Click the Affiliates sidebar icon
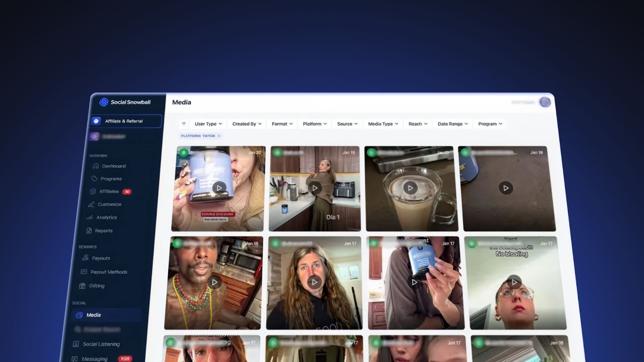The height and width of the screenshot is (362, 644). 93,191
